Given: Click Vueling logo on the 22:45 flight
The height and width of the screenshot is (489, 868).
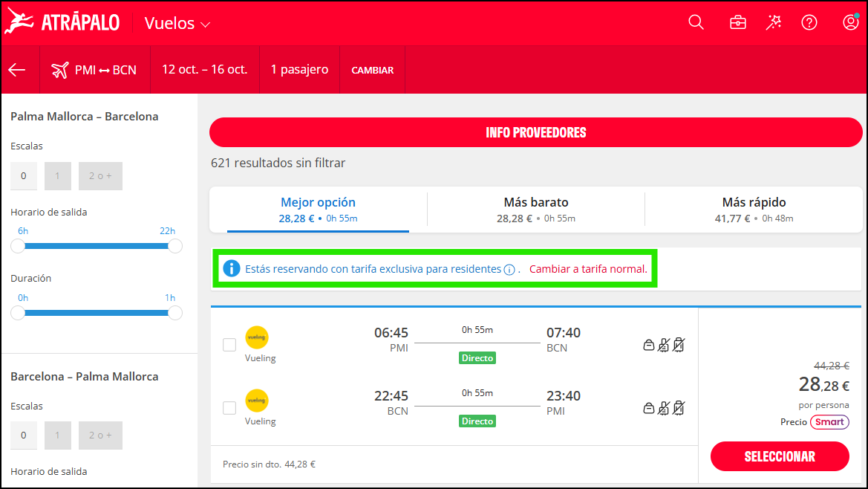Looking at the screenshot, I should coord(257,401).
